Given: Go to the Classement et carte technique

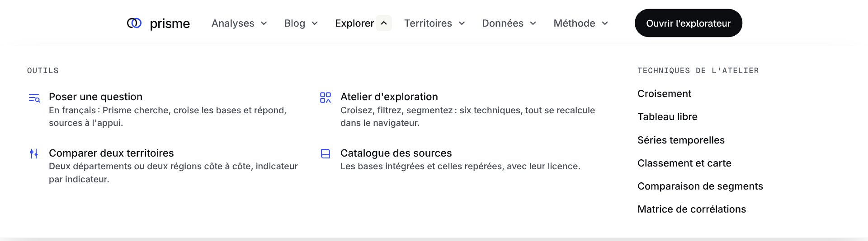Looking at the screenshot, I should click(684, 163).
